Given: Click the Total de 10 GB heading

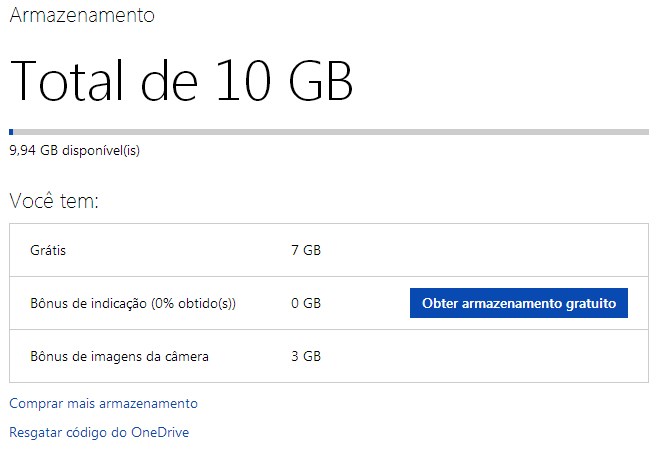Looking at the screenshot, I should click(x=181, y=80).
